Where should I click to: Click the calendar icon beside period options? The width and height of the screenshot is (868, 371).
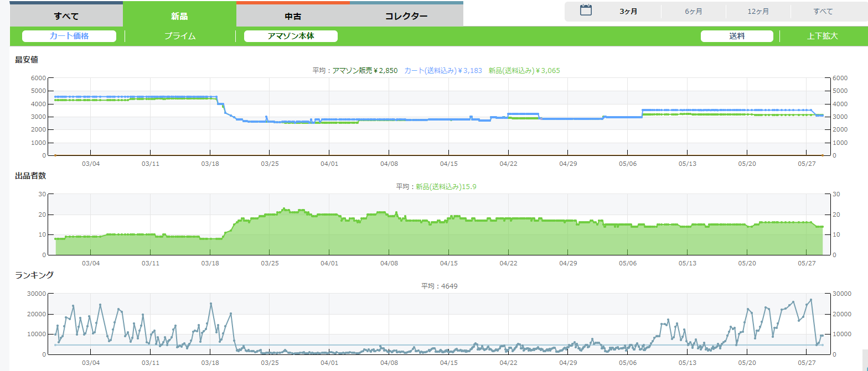pyautogui.click(x=586, y=11)
